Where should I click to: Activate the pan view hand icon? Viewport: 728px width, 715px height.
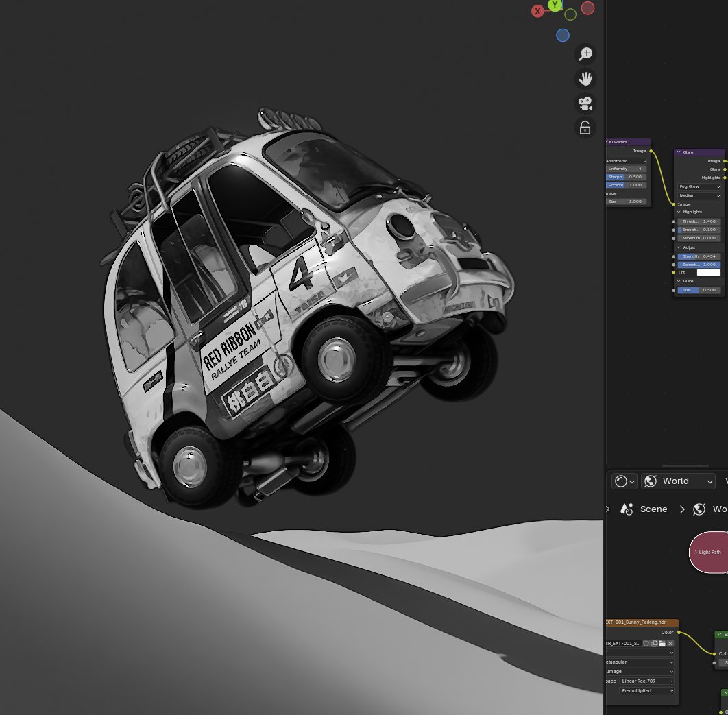tap(585, 78)
